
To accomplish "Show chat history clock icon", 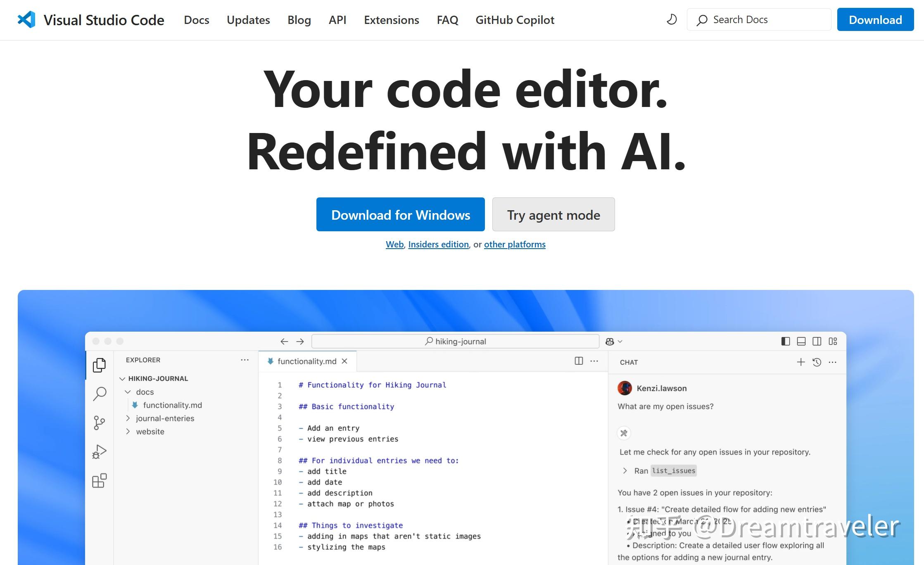I will [x=817, y=362].
